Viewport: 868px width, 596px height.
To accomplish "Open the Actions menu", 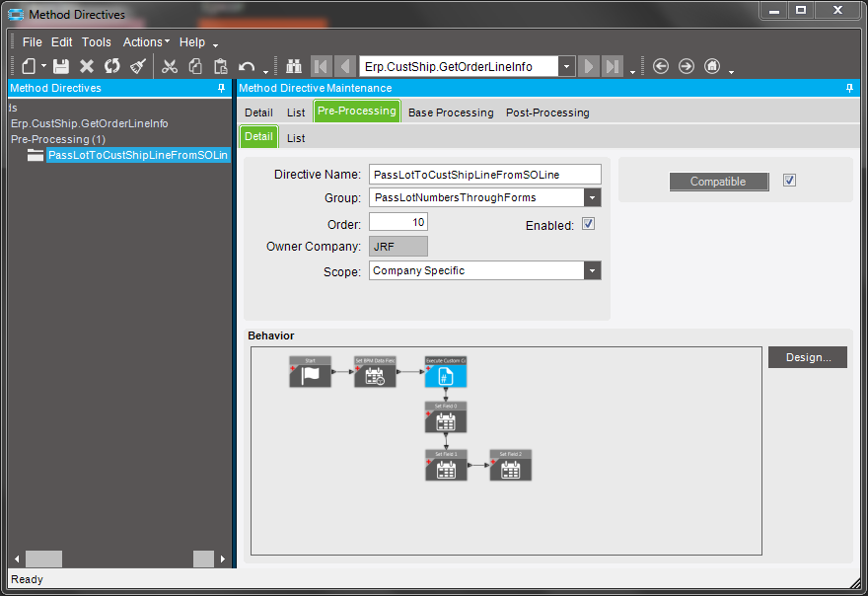I will tap(146, 42).
